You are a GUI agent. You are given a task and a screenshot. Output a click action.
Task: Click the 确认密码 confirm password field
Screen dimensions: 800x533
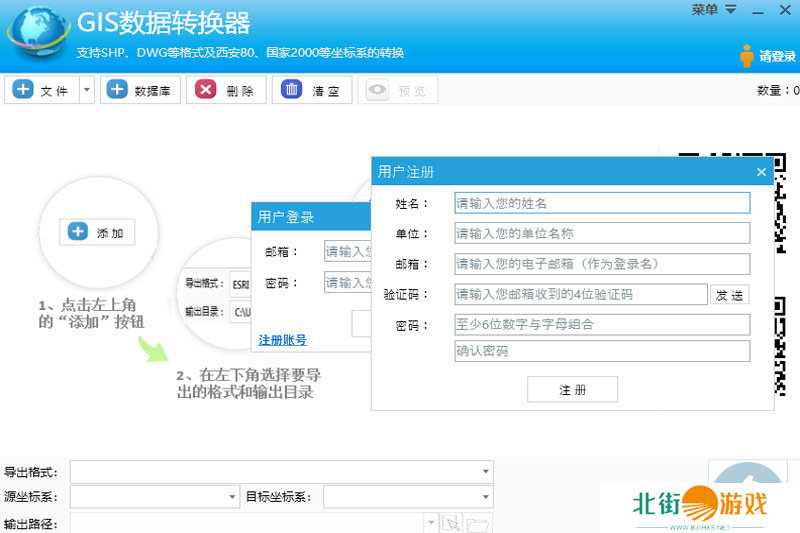coord(601,351)
